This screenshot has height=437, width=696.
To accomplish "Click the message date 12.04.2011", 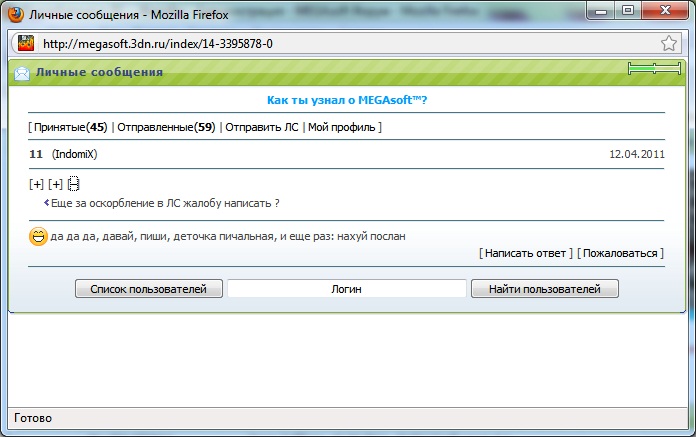I will 637,154.
